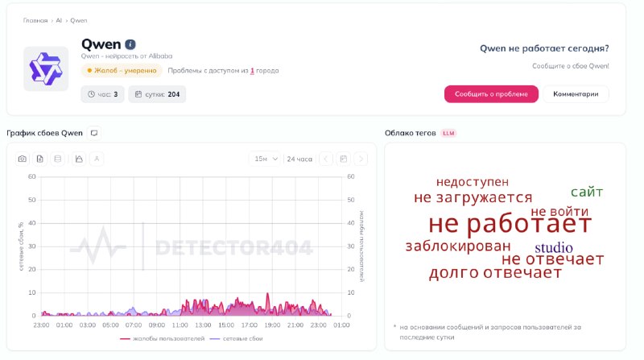Toggle area chart mode icon
The height and width of the screenshot is (360, 644).
point(79,159)
